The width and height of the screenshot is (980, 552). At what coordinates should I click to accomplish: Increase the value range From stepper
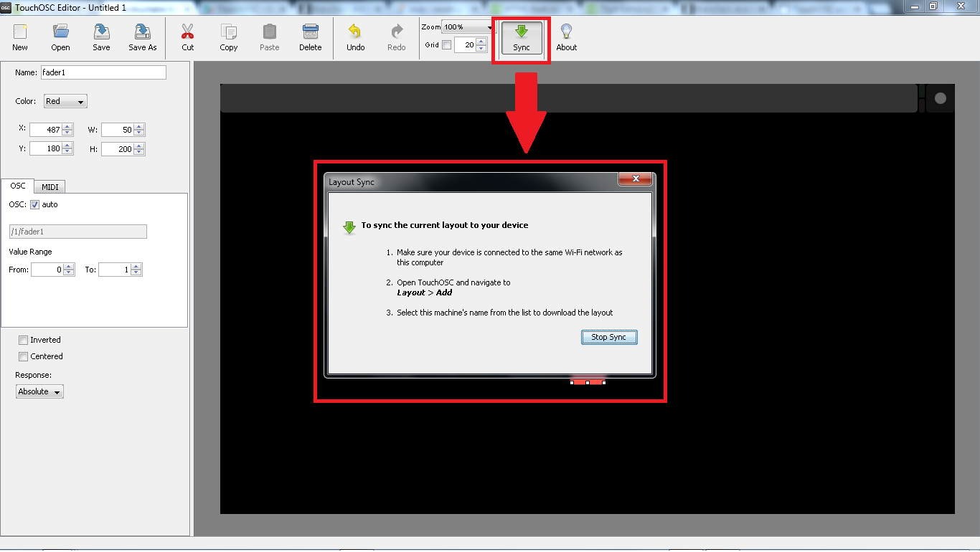[x=69, y=266]
